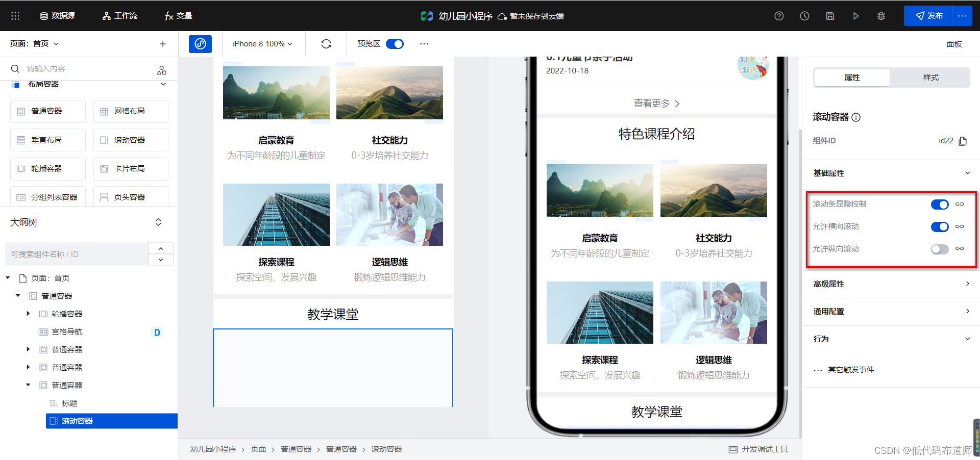Select the 垂直布局 component tile
980x460 pixels.
pyautogui.click(x=48, y=140)
